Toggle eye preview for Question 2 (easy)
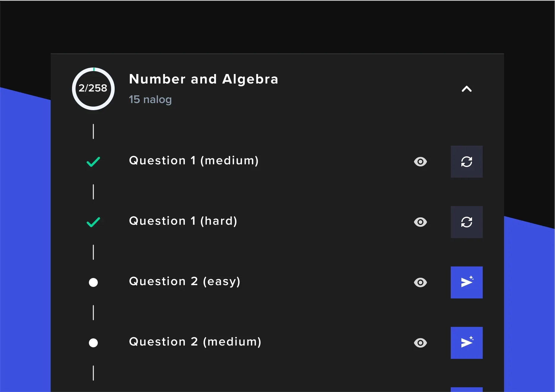 (x=420, y=282)
